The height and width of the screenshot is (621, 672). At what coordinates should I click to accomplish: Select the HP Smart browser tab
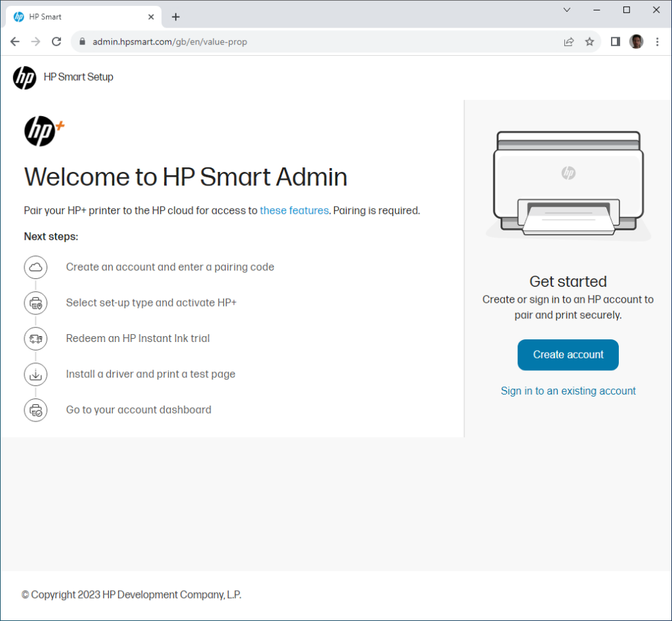[84, 17]
